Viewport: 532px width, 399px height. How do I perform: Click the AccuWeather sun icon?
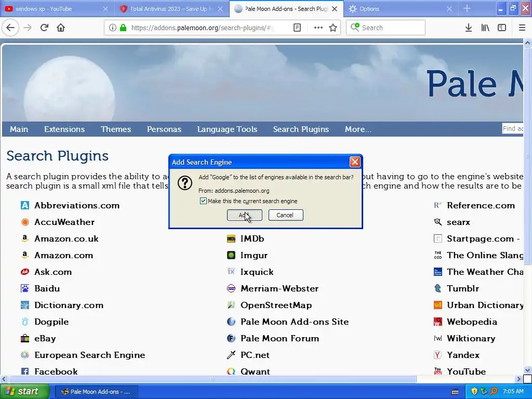[25, 222]
